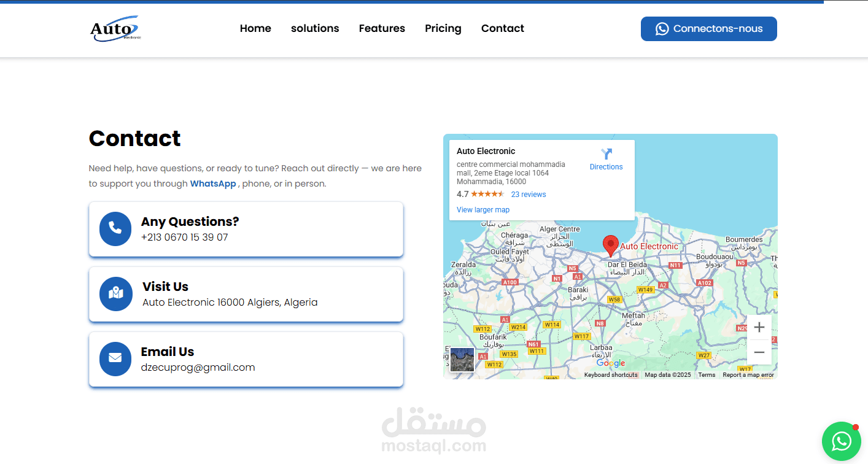The height and width of the screenshot is (464, 868).
Task: Click the map icon in Visit Us card
Action: coord(115,293)
